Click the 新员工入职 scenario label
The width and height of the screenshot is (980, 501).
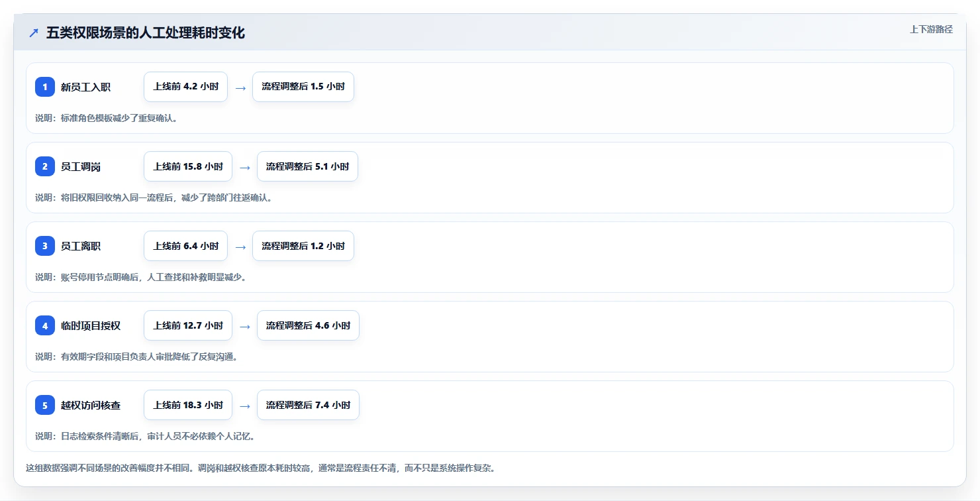coord(85,87)
